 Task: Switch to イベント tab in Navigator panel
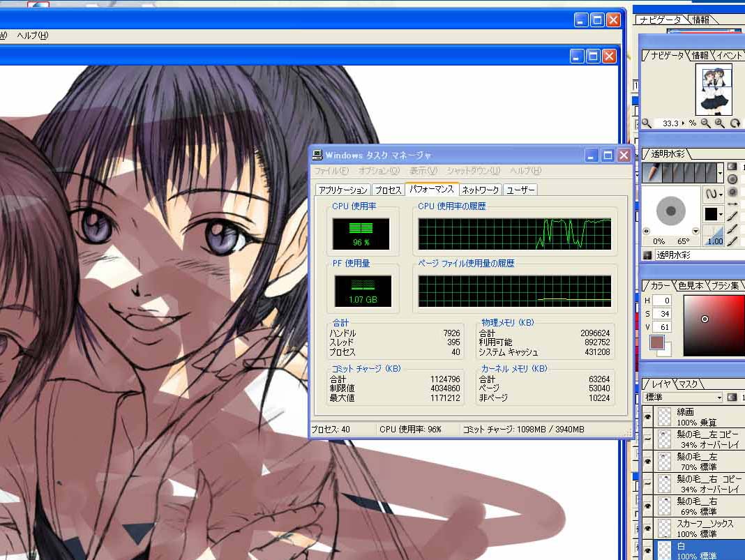[x=730, y=56]
